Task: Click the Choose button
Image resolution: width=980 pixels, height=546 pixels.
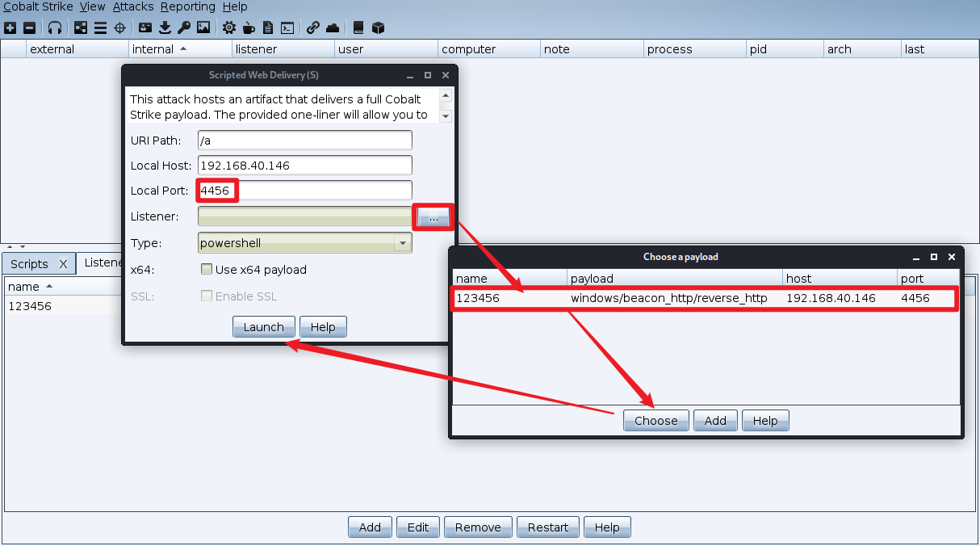Action: click(x=656, y=421)
